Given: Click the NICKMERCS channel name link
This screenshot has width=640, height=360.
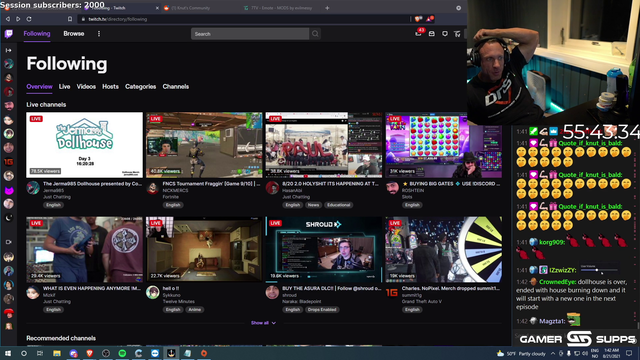Looking at the screenshot, I should pyautogui.click(x=176, y=191).
